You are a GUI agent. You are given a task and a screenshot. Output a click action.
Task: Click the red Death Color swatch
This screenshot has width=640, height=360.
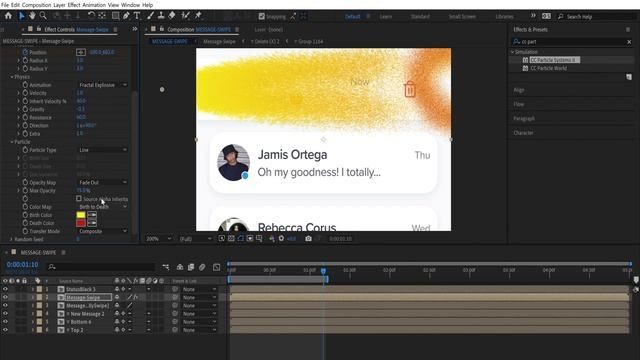(81, 223)
